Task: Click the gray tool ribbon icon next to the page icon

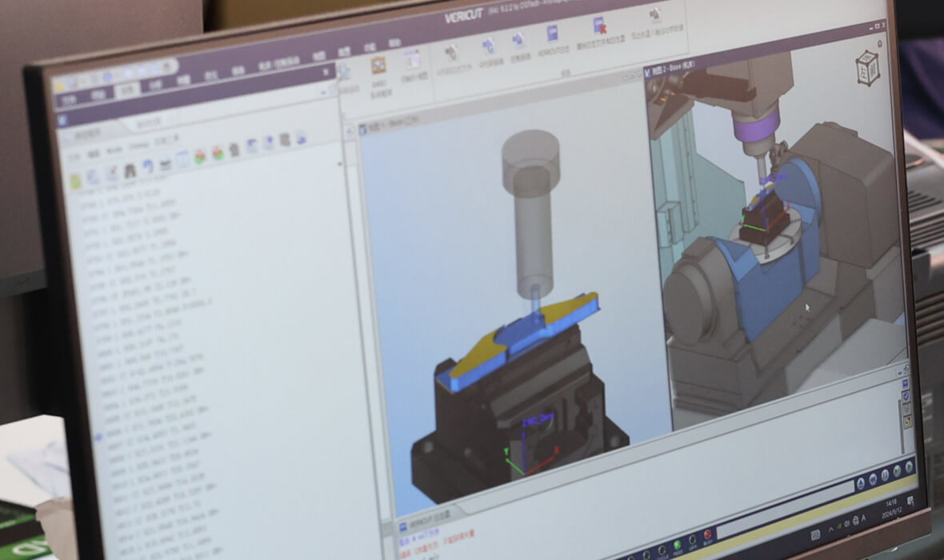Action: [x=451, y=54]
